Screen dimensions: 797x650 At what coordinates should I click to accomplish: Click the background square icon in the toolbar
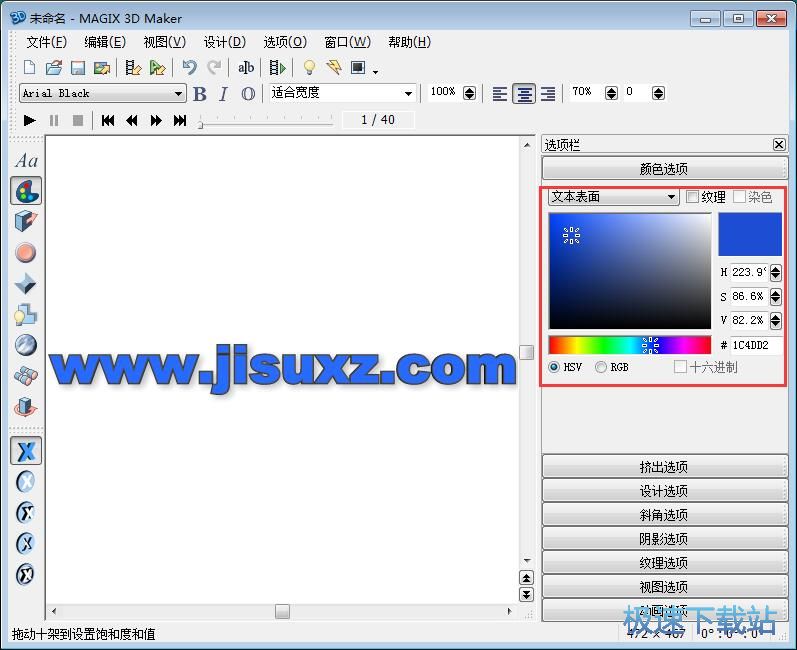(x=358, y=67)
